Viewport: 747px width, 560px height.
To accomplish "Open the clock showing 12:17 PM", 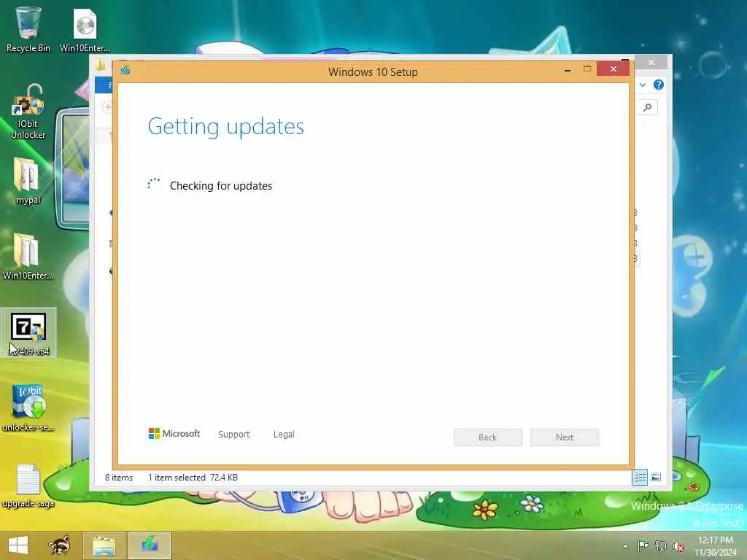I will (x=715, y=546).
